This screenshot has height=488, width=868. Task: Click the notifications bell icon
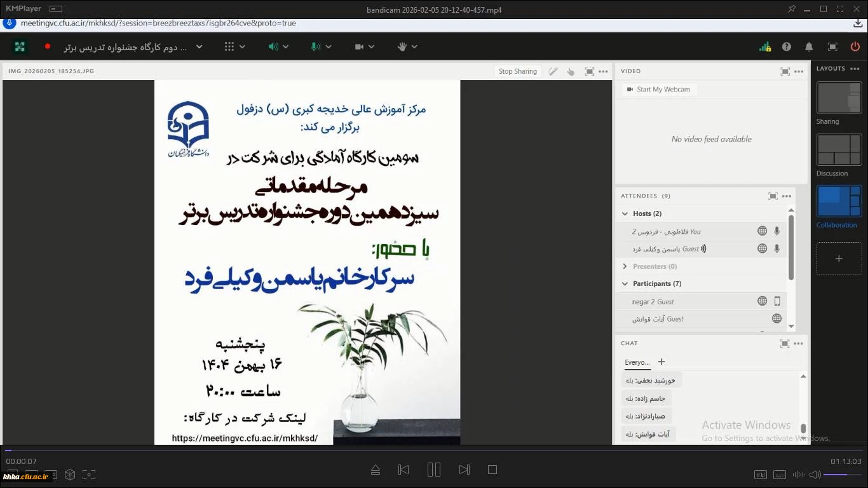click(x=809, y=47)
